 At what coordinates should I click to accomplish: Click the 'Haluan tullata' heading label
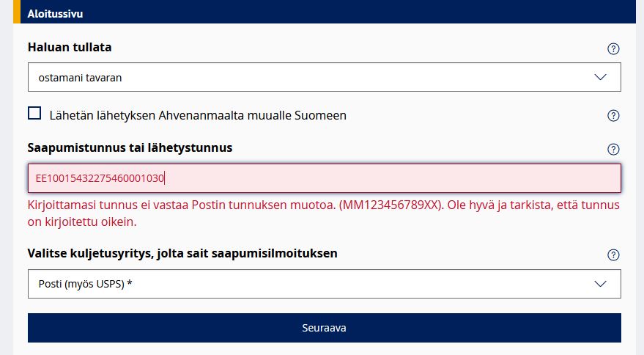click(x=70, y=48)
